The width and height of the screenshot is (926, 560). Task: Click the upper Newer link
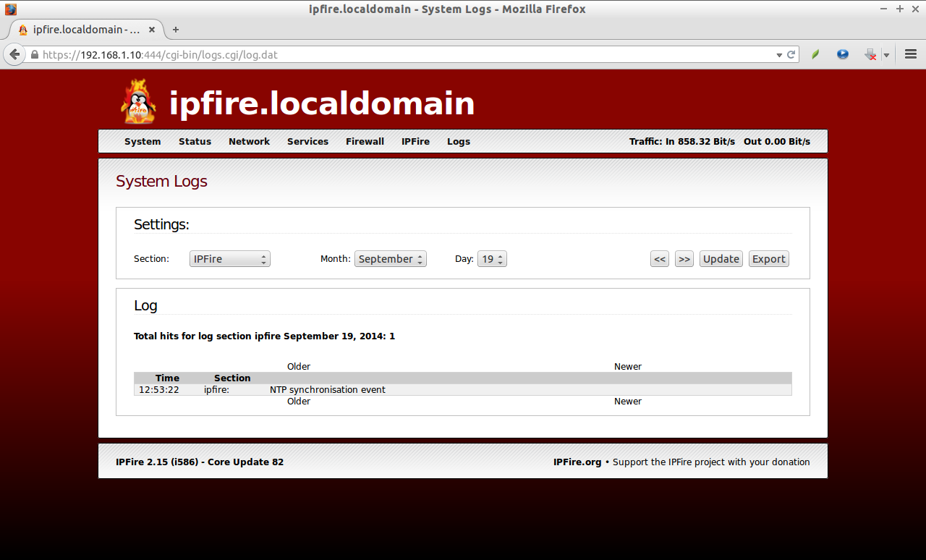coord(628,367)
